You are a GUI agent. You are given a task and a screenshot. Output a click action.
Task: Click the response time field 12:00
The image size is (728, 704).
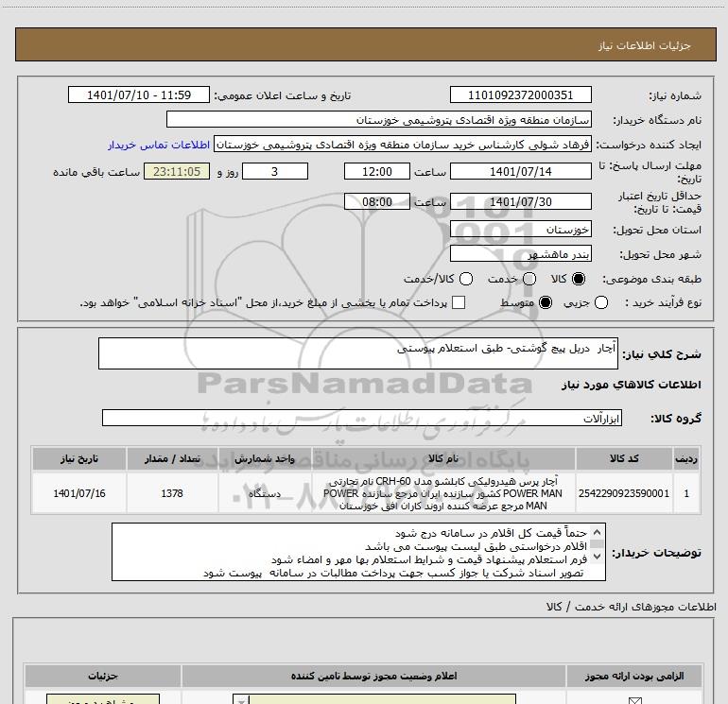(377, 172)
